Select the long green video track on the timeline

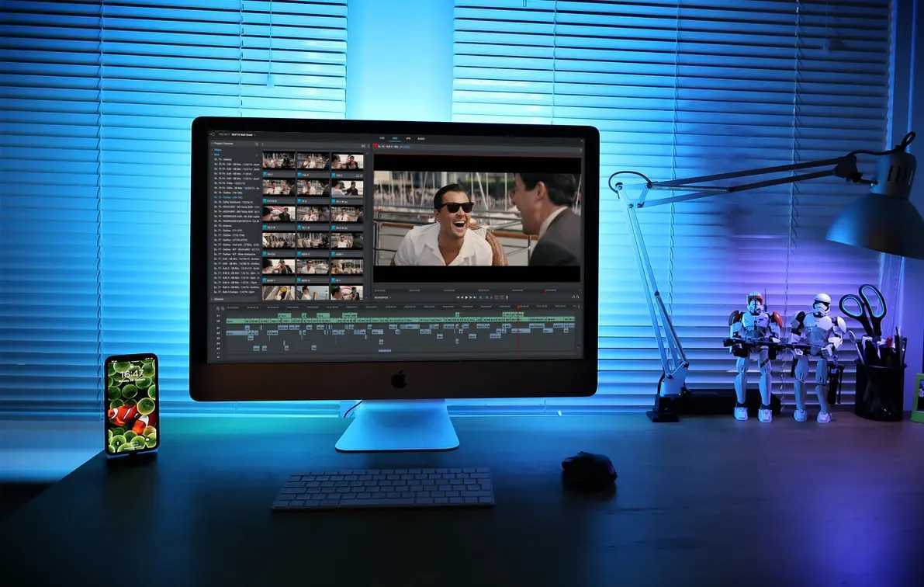click(400, 320)
